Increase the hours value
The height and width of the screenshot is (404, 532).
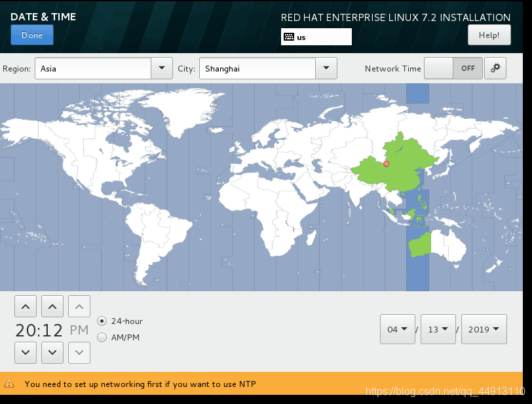pos(26,306)
